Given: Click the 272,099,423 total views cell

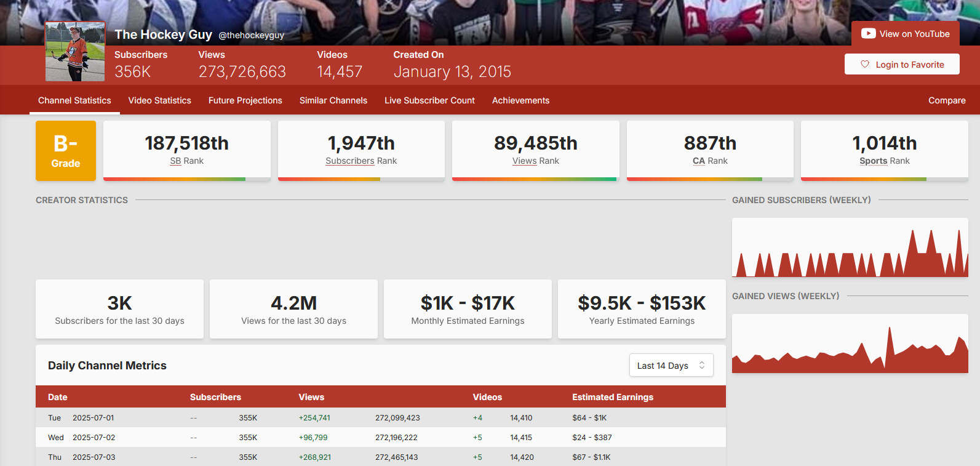Looking at the screenshot, I should (397, 417).
